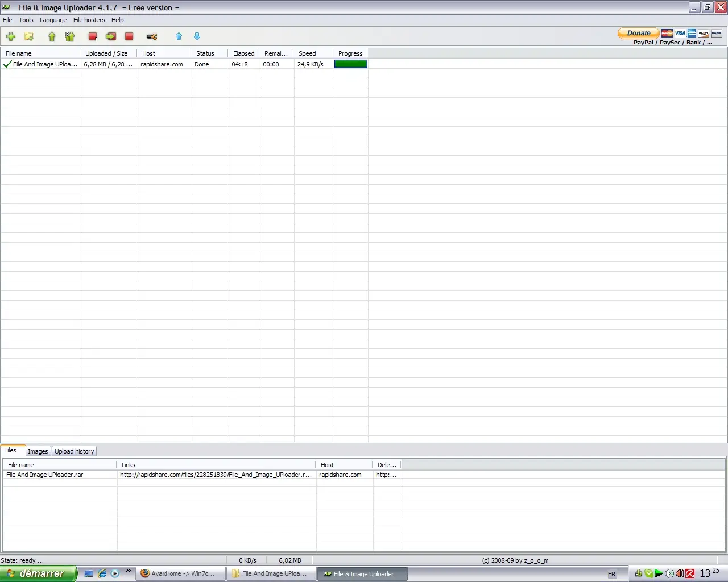The image size is (728, 582).
Task: Open the Language menu
Action: click(x=53, y=20)
